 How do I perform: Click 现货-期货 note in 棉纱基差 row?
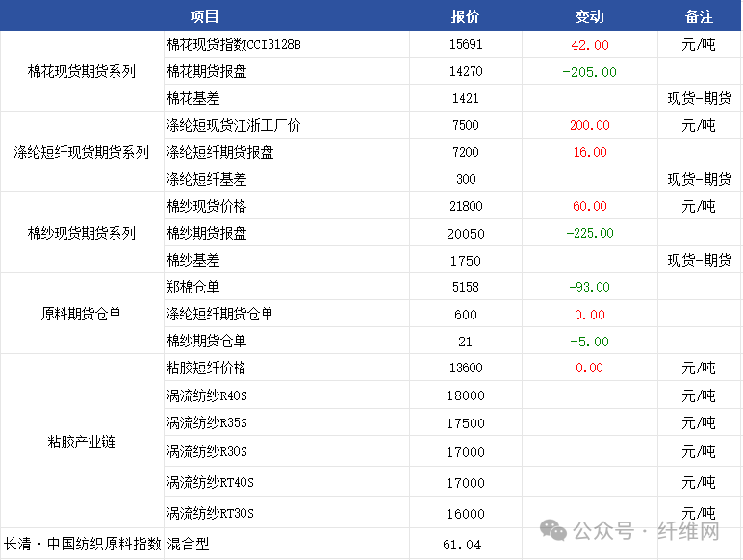(x=700, y=260)
